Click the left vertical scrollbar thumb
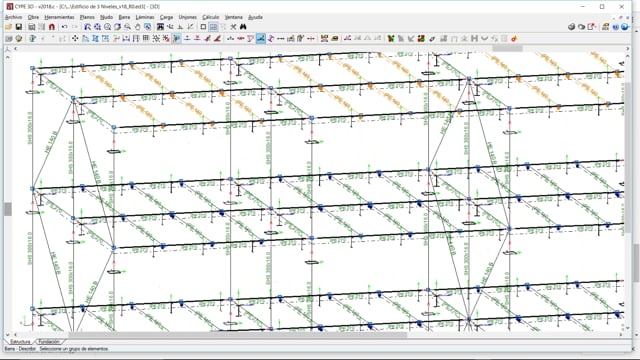This screenshot has height=360, width=640. coord(8,209)
